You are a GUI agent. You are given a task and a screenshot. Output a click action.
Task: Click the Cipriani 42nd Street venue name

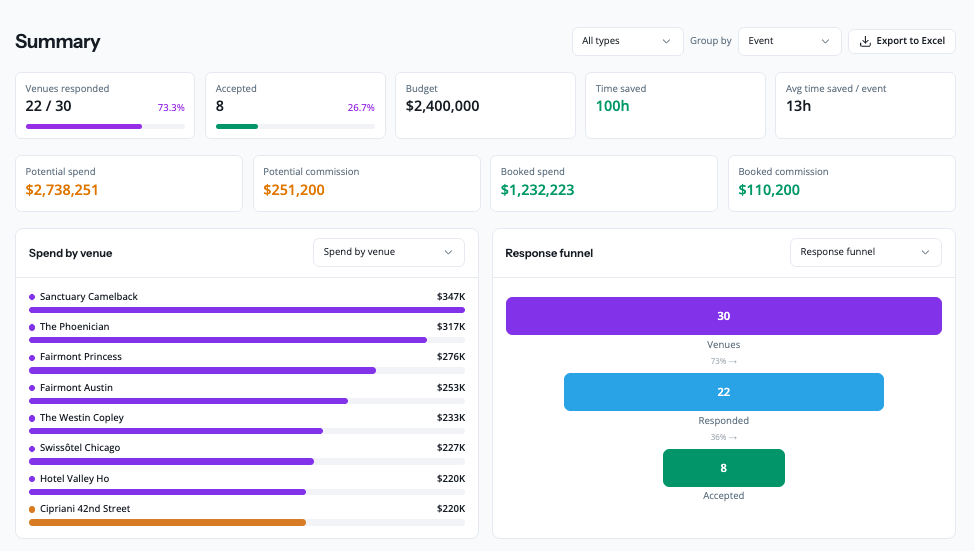85,509
